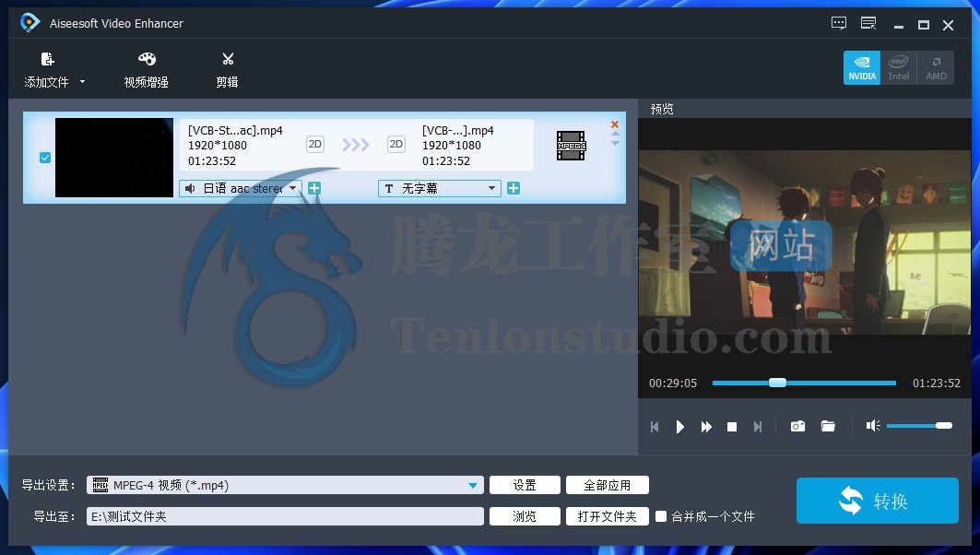
Task: Click the 浏览 browse button
Action: click(x=525, y=516)
